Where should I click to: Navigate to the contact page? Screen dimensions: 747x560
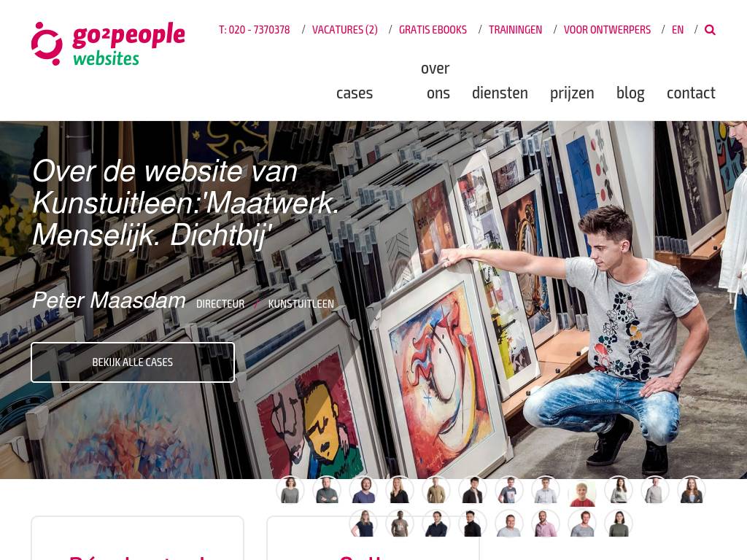coord(691,93)
